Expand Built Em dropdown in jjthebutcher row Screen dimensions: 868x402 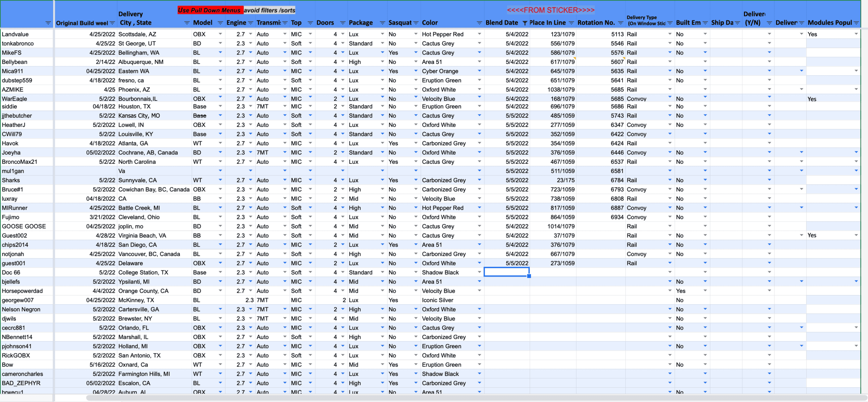(x=705, y=115)
